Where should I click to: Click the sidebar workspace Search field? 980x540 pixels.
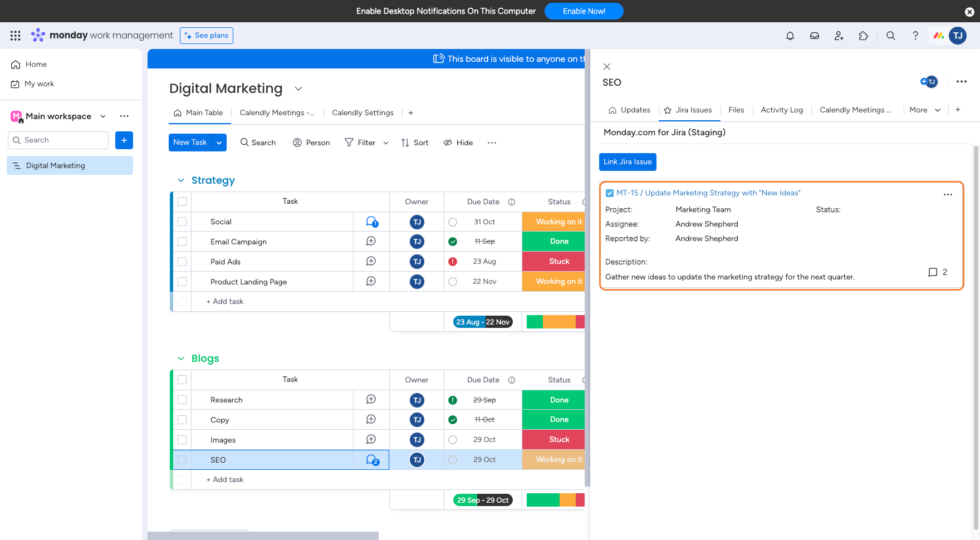click(58, 140)
